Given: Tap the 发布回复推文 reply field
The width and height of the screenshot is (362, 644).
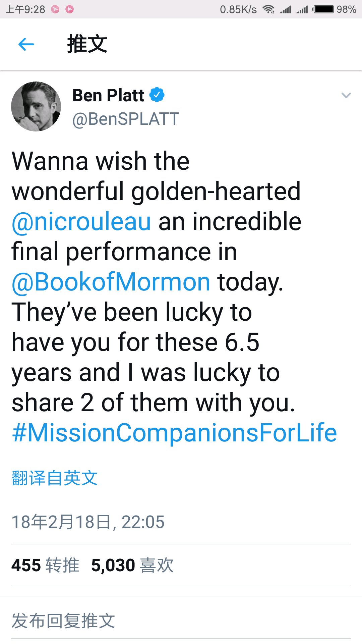Looking at the screenshot, I should 64,621.
